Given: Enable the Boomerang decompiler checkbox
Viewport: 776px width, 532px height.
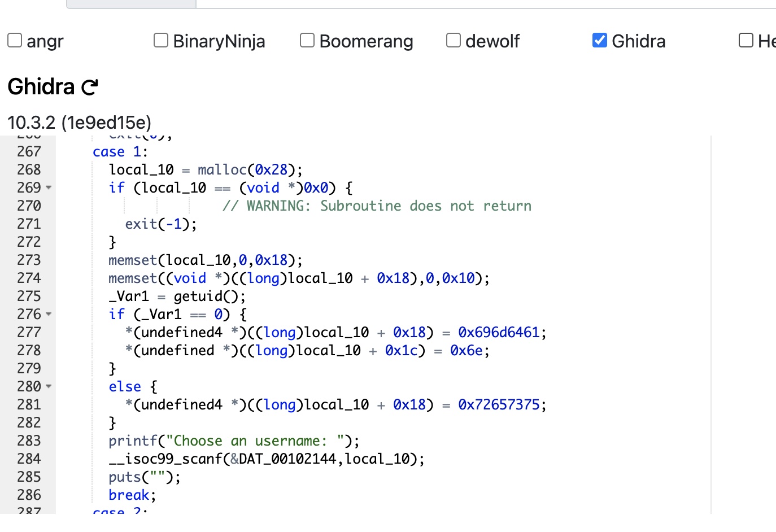Looking at the screenshot, I should click(x=307, y=40).
